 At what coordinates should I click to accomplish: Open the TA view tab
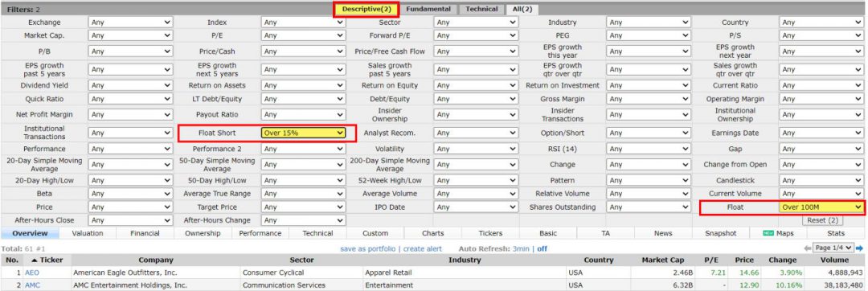click(x=606, y=233)
